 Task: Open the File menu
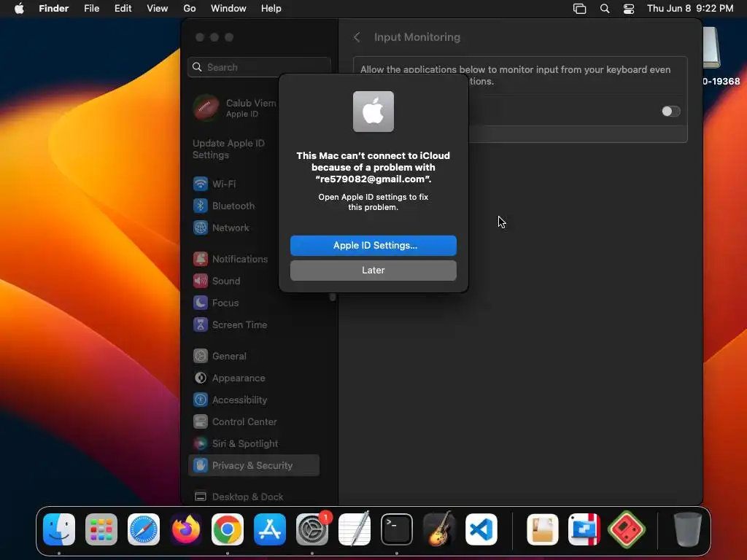click(x=91, y=9)
